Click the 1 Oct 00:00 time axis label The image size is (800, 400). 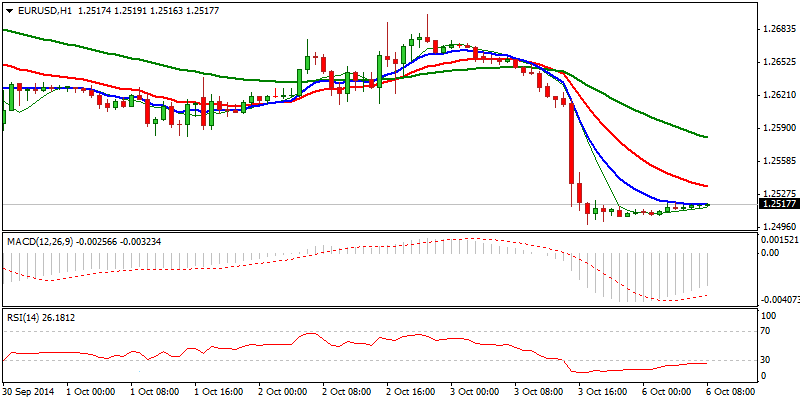(x=90, y=392)
